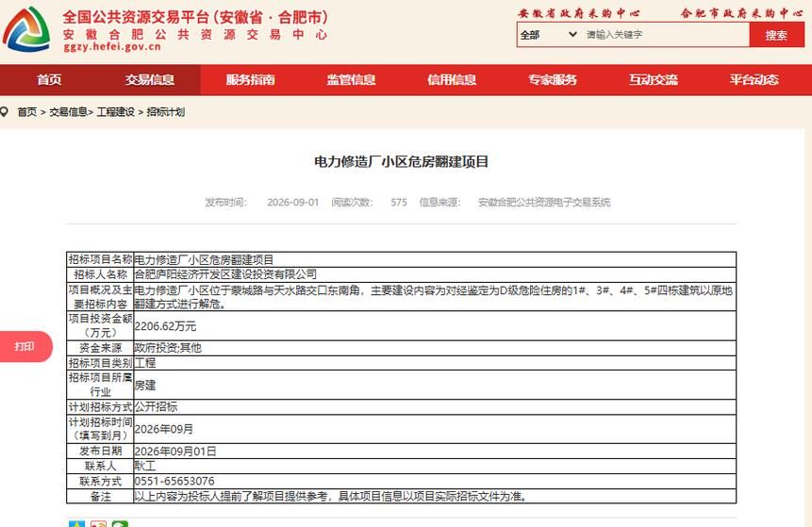The height and width of the screenshot is (527, 812).
Task: Click the platform logo emblem
Action: tap(26, 29)
